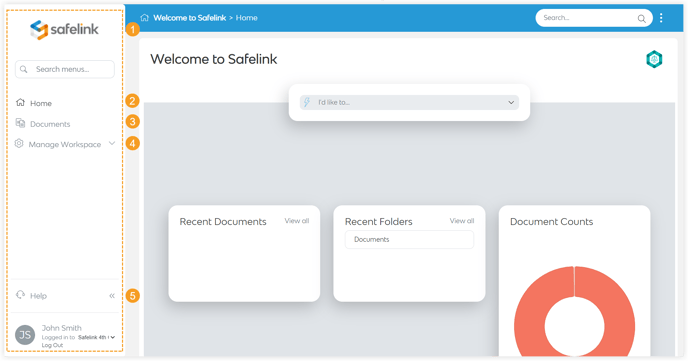Viewport: 688px width, 361px height.
Task: Open the Manage Workspace menu item
Action: point(65,144)
